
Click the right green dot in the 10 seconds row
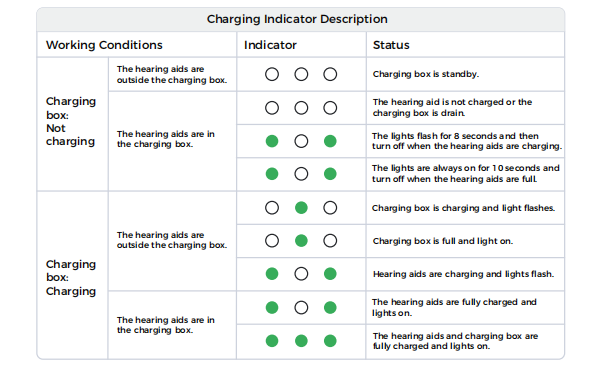click(x=330, y=174)
